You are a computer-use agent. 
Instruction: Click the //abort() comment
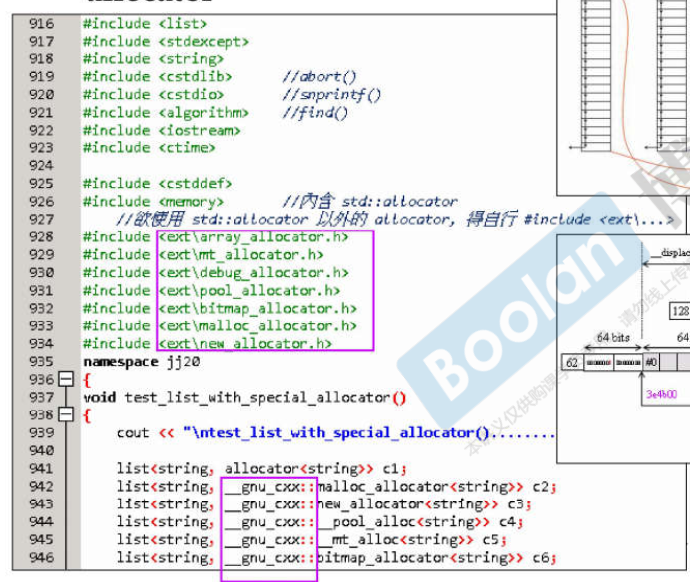(319, 77)
